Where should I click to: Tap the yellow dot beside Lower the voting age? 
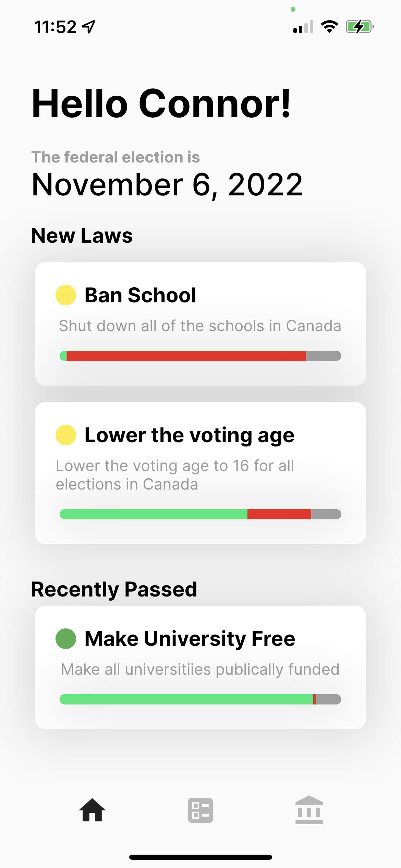(x=66, y=435)
